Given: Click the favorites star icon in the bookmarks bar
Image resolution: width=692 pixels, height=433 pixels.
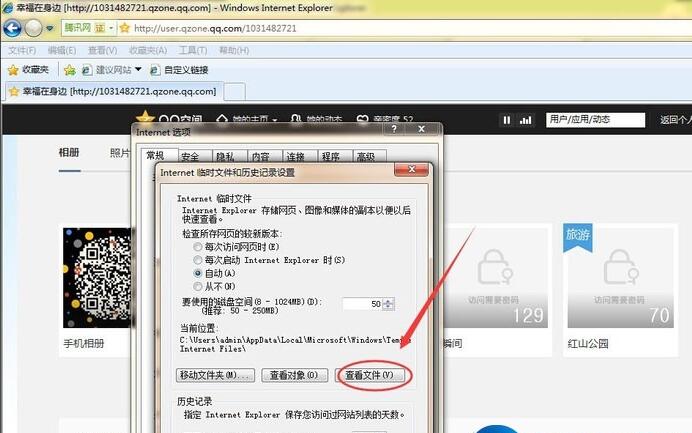Looking at the screenshot, I should point(13,70).
